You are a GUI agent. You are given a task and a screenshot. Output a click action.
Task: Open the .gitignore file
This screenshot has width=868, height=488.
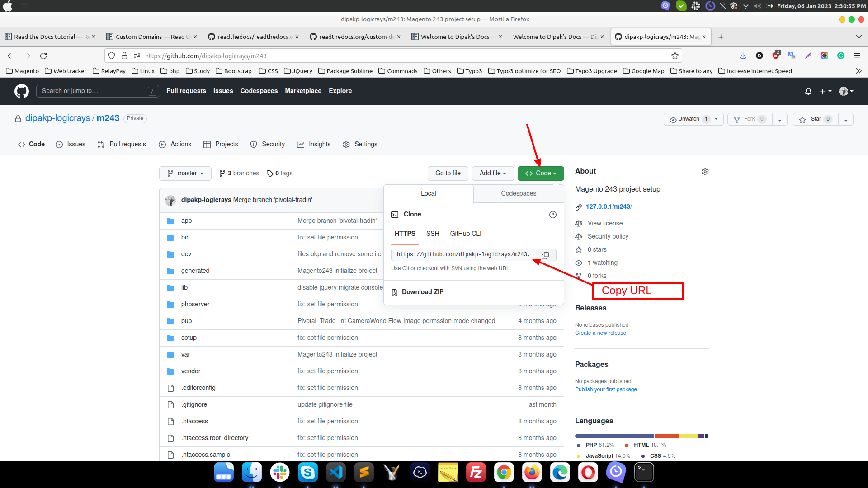tap(194, 405)
